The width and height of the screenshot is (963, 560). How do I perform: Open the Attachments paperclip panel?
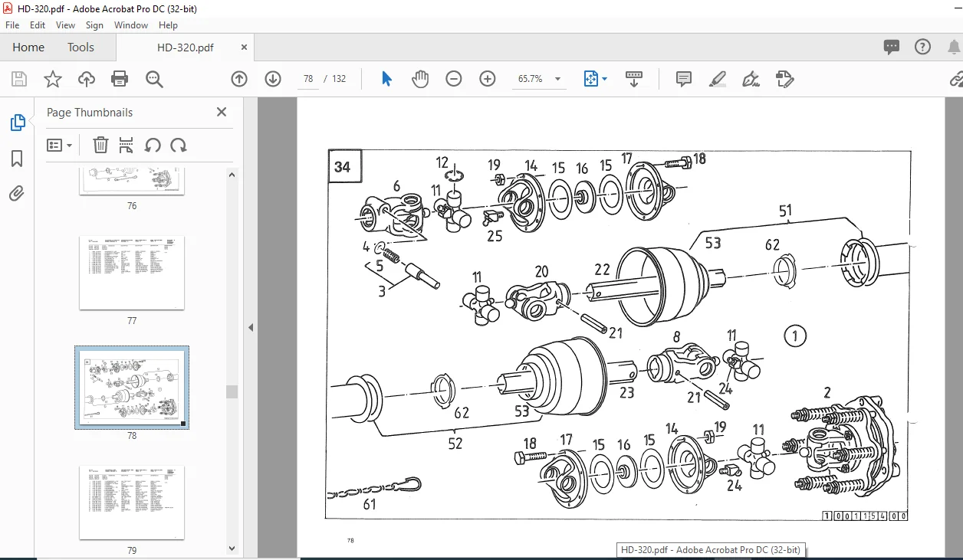[17, 193]
